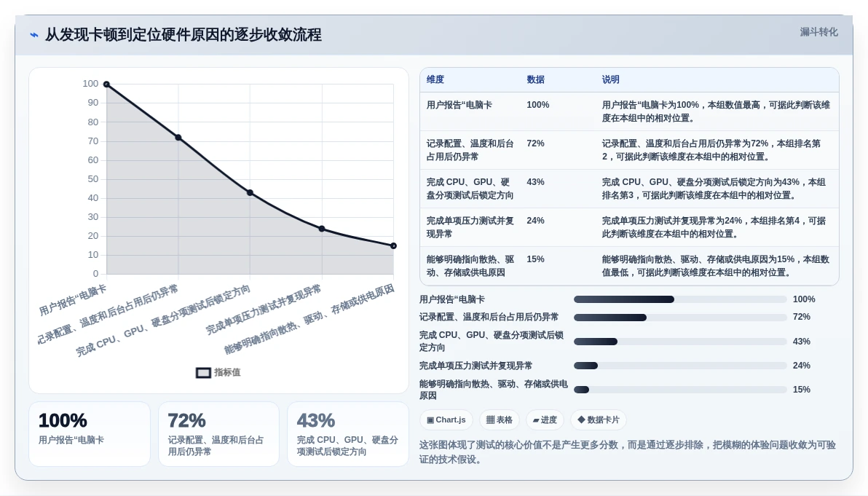Select the Chart.js chip

point(446,420)
